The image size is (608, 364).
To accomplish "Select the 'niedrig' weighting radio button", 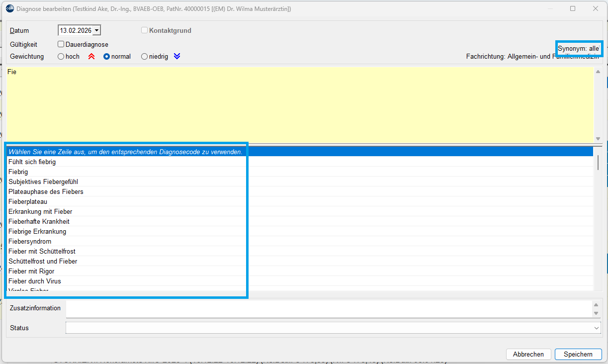I will point(145,57).
